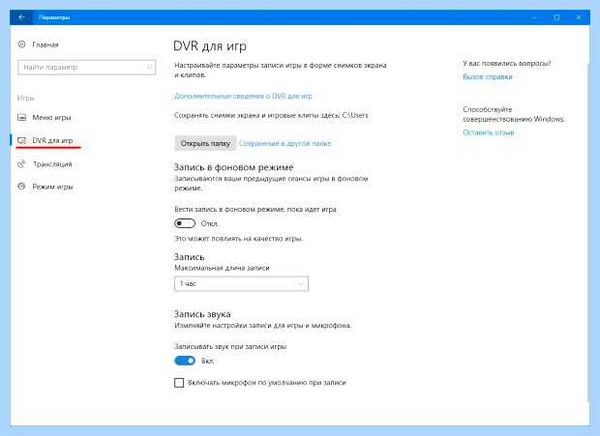Screen dimensions: 600x436
Task: Click the Игры sidebar section label
Action: pyautogui.click(x=25, y=98)
